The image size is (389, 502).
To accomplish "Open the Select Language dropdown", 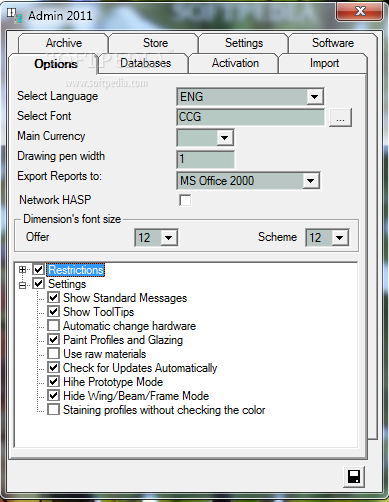I will pos(314,97).
